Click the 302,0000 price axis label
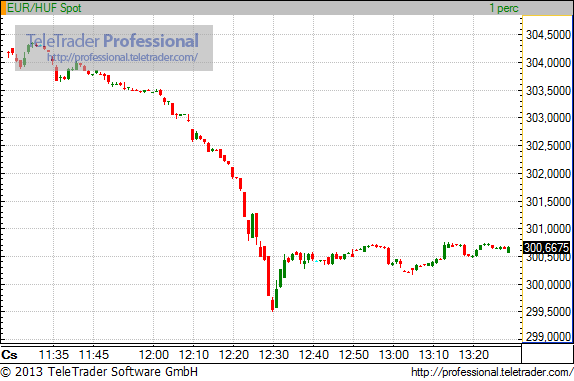 click(548, 173)
